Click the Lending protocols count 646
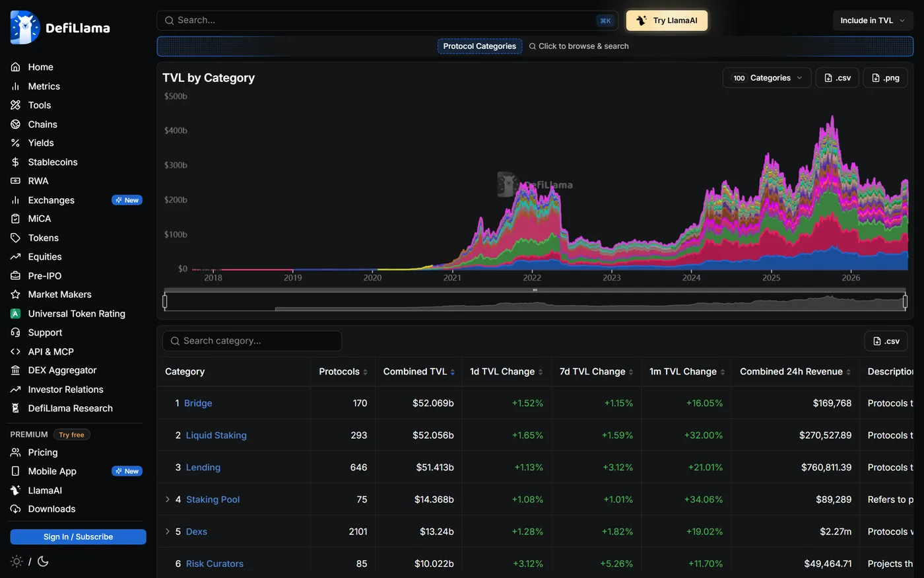924x578 pixels. [358, 468]
